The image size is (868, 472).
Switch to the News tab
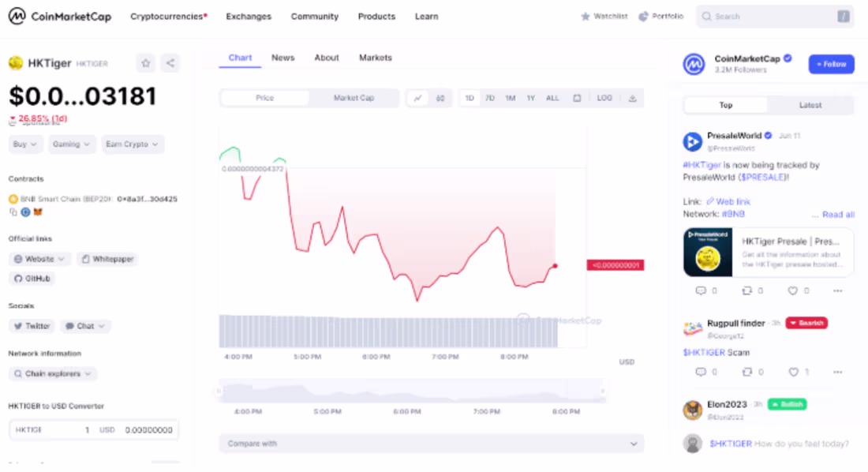[282, 58]
